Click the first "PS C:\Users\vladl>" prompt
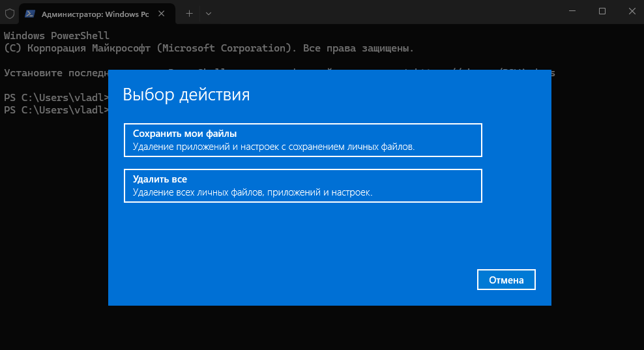 [x=56, y=98]
